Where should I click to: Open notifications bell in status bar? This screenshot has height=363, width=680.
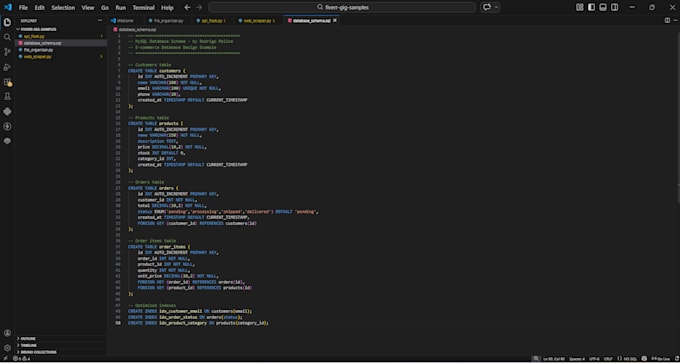click(676, 359)
